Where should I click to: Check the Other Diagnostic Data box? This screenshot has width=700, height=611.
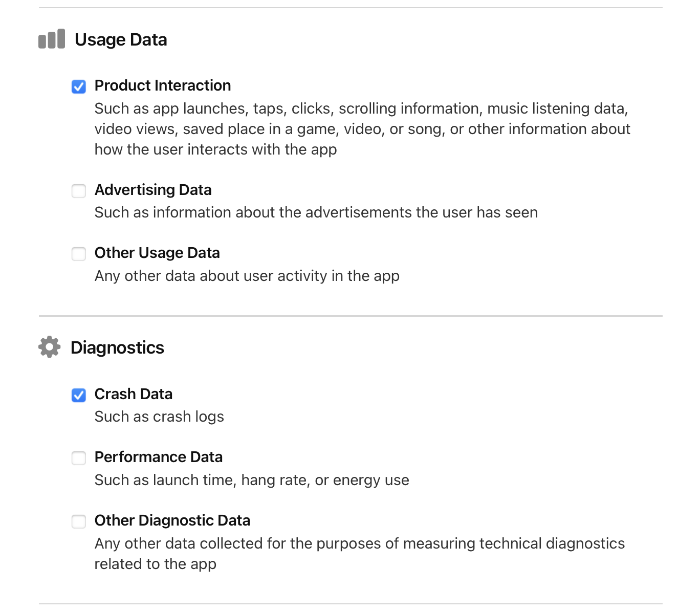(x=78, y=521)
